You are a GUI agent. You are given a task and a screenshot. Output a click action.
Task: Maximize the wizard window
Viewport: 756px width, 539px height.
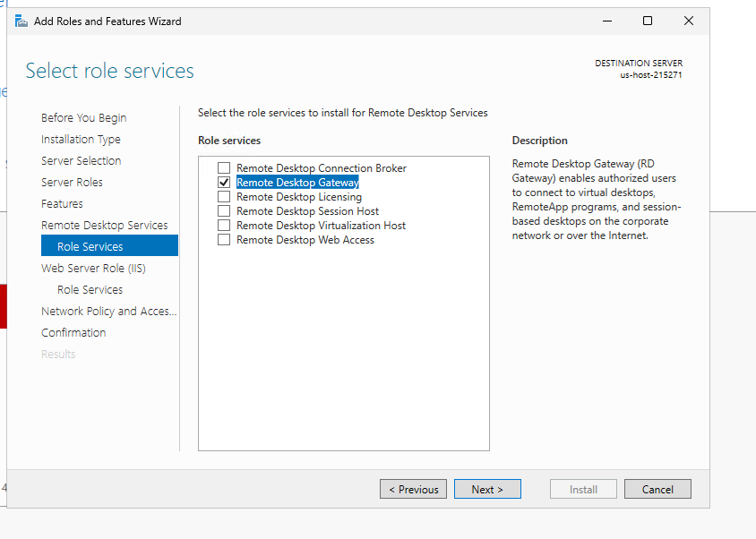[x=648, y=21]
